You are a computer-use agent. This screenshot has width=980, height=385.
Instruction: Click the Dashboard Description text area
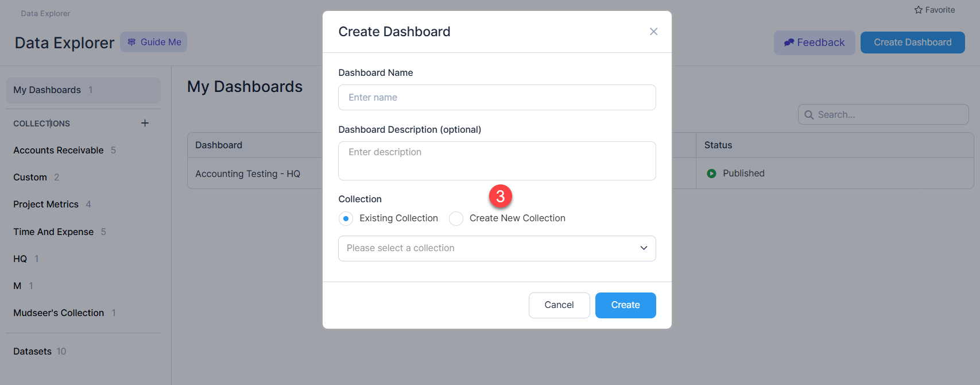(x=497, y=161)
